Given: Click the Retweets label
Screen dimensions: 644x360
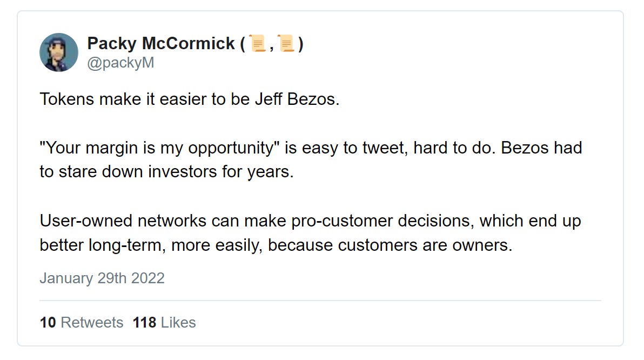Looking at the screenshot, I should tap(92, 323).
